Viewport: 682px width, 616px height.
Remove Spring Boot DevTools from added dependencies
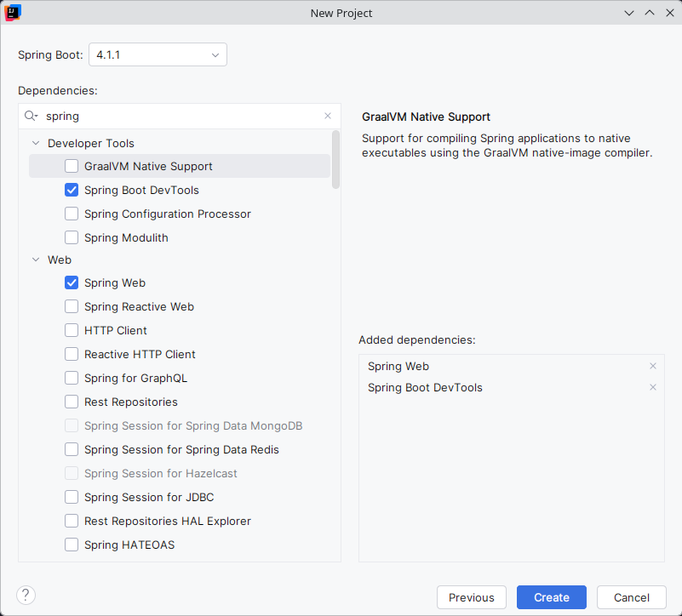click(x=652, y=387)
